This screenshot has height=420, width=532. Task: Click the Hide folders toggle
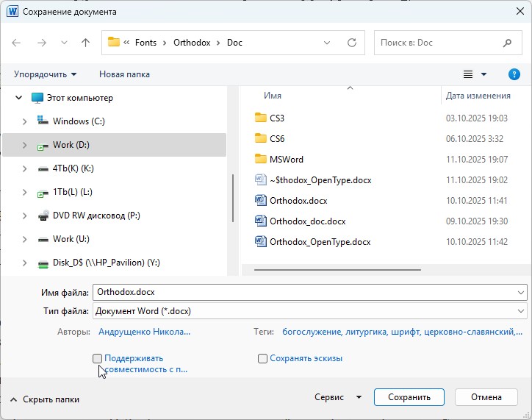[x=45, y=399]
